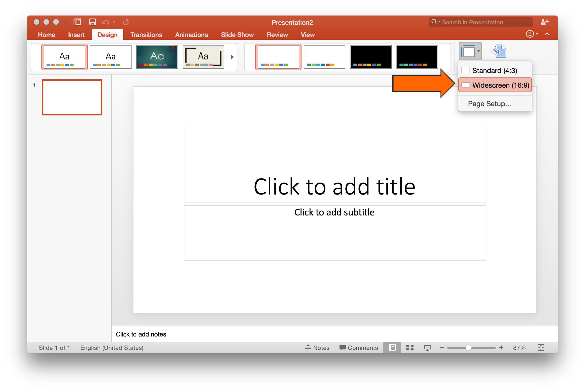
Task: Collapse the ribbon
Action: coord(547,34)
